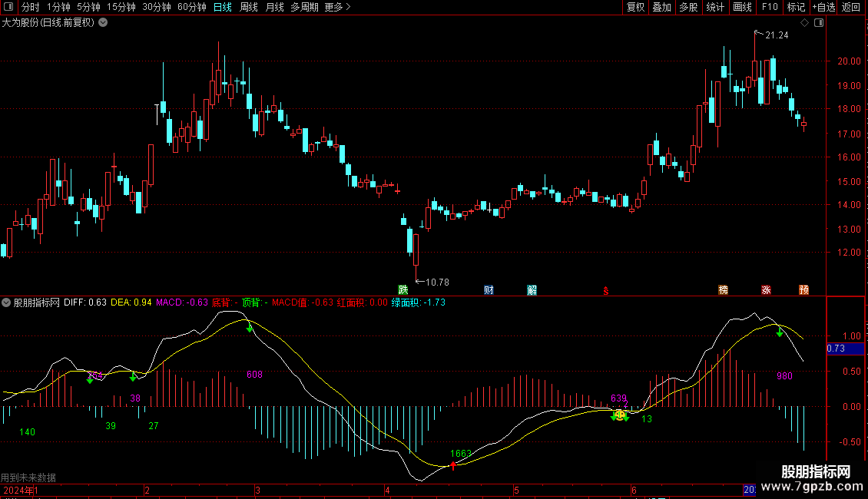Select the 60分钟 period

(x=192, y=7)
